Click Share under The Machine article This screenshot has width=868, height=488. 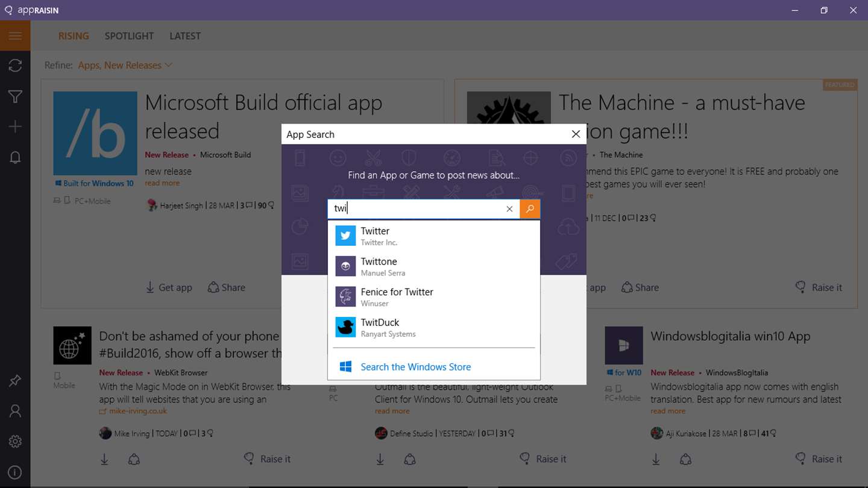(x=640, y=287)
